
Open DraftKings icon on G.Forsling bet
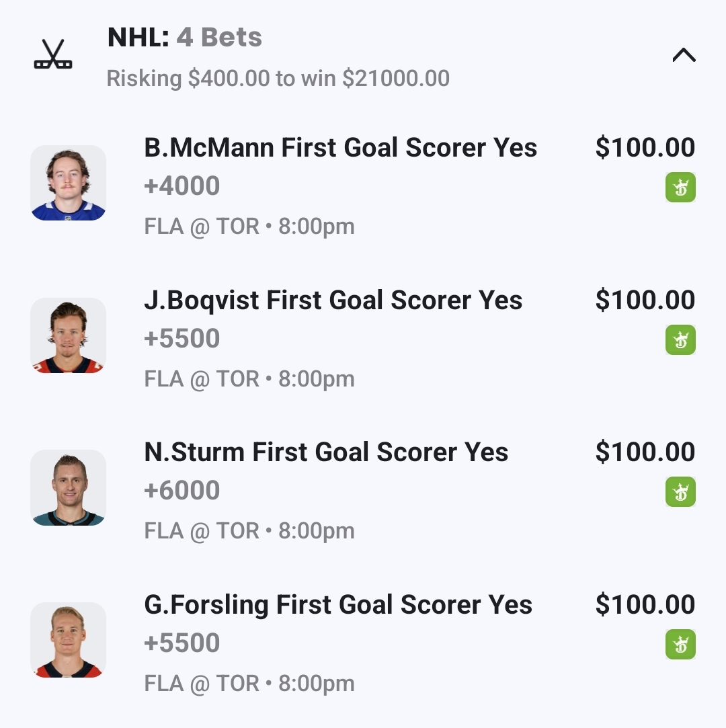(x=680, y=645)
